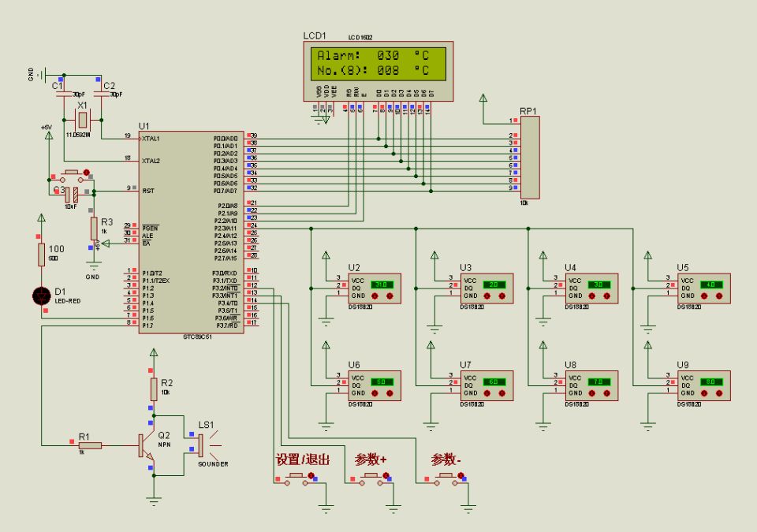This screenshot has height=532, width=757.
Task: Increase temperature on DS18B20 sensor U5
Action: tap(719, 296)
